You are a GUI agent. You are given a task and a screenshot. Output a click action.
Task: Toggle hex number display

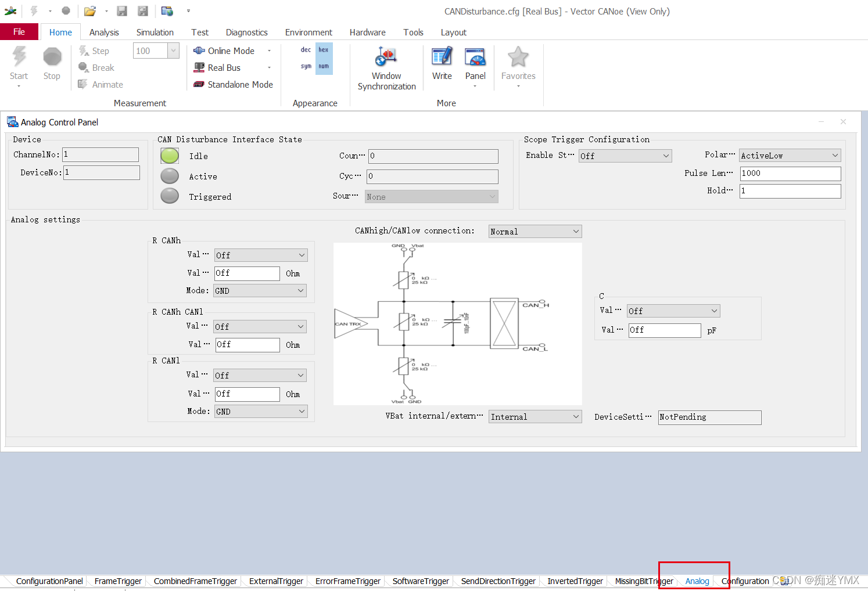324,50
